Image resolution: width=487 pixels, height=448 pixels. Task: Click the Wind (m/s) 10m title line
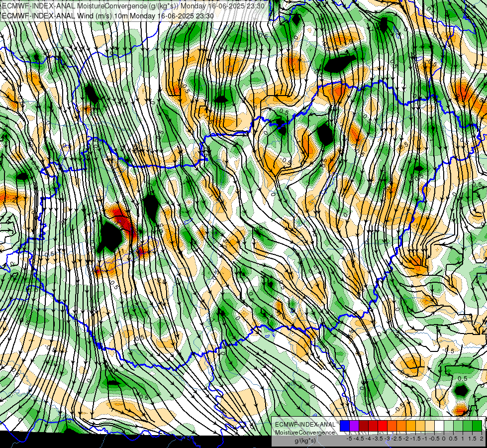click(x=108, y=15)
